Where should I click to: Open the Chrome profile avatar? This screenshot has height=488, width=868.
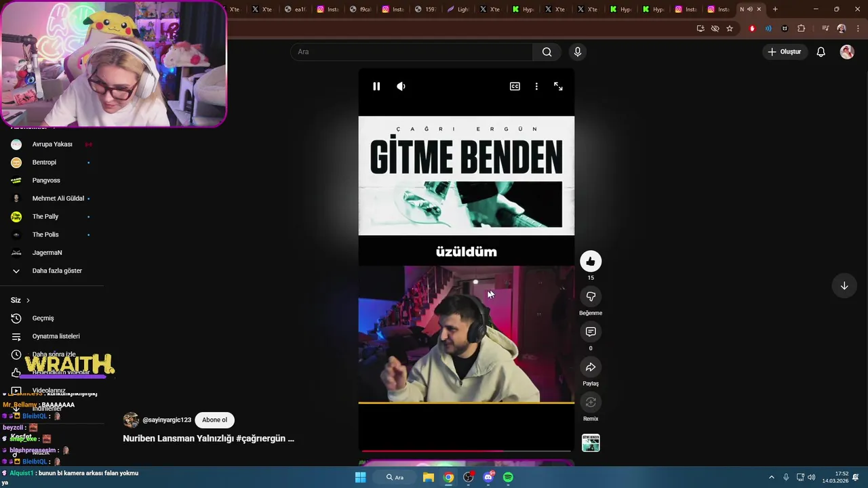[x=842, y=28]
